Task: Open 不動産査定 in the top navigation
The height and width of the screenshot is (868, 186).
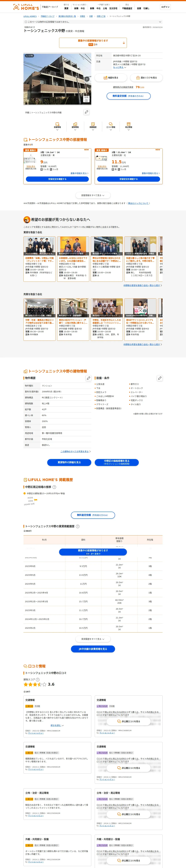Action: pos(127,8)
